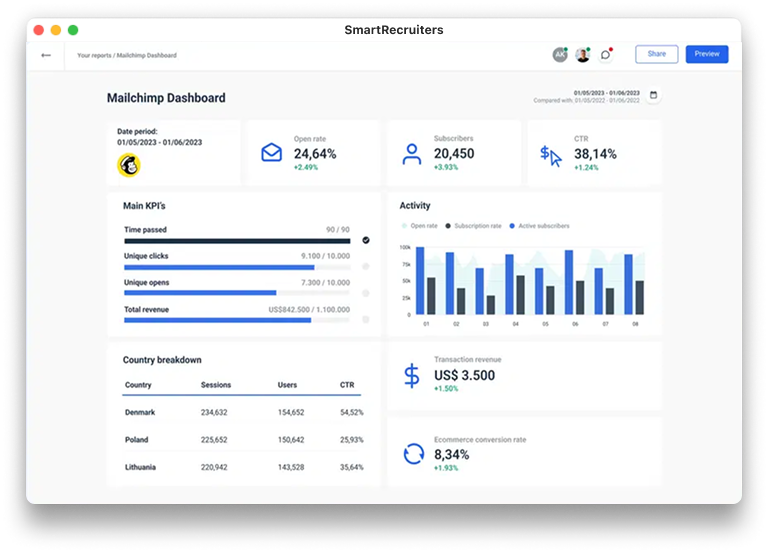Open the calendar date picker icon
The width and height of the screenshot is (768, 552).
[x=653, y=95]
